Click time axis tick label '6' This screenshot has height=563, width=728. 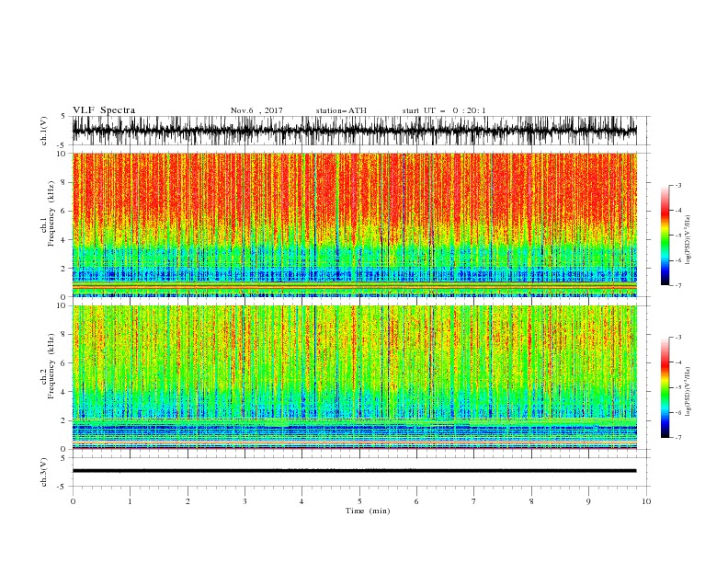pyautogui.click(x=416, y=501)
